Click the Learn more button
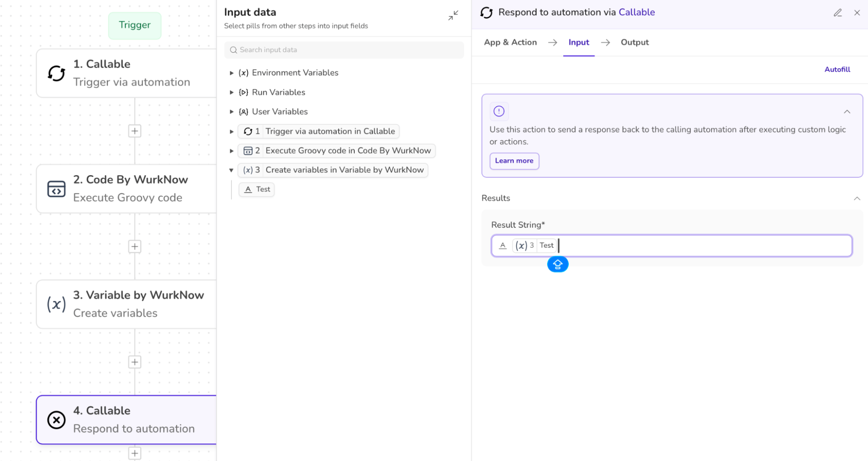The image size is (868, 461). [x=514, y=161]
